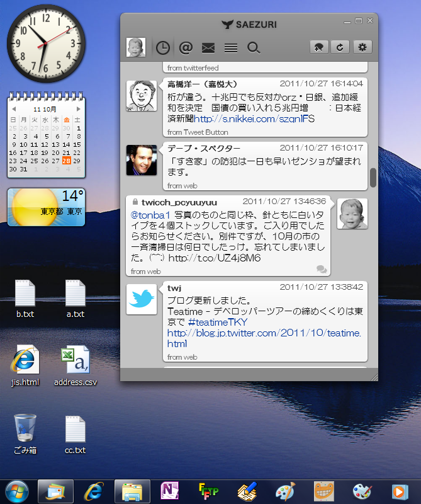This screenshot has height=504, width=421.
Task: Click the twj Twitter bird avatar
Action: [141, 299]
